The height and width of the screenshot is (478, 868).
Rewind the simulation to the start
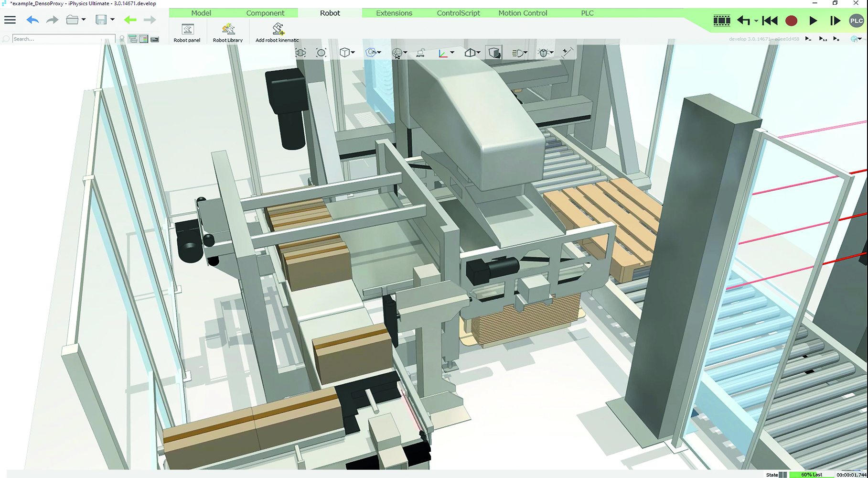coord(770,21)
